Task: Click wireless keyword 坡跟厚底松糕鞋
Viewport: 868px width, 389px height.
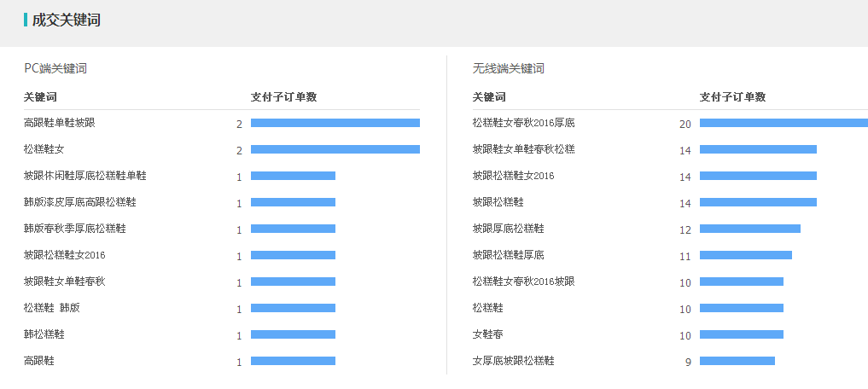Action: click(x=509, y=229)
